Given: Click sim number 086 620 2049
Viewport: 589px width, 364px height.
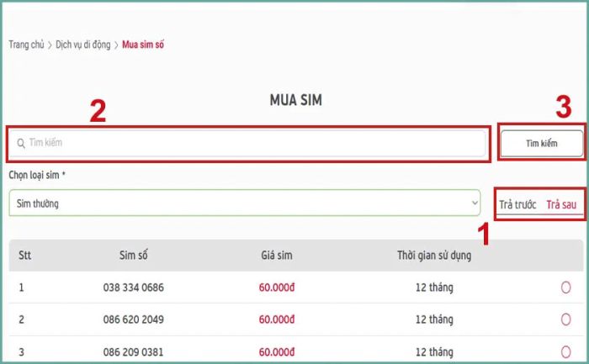Looking at the screenshot, I should (x=133, y=319).
